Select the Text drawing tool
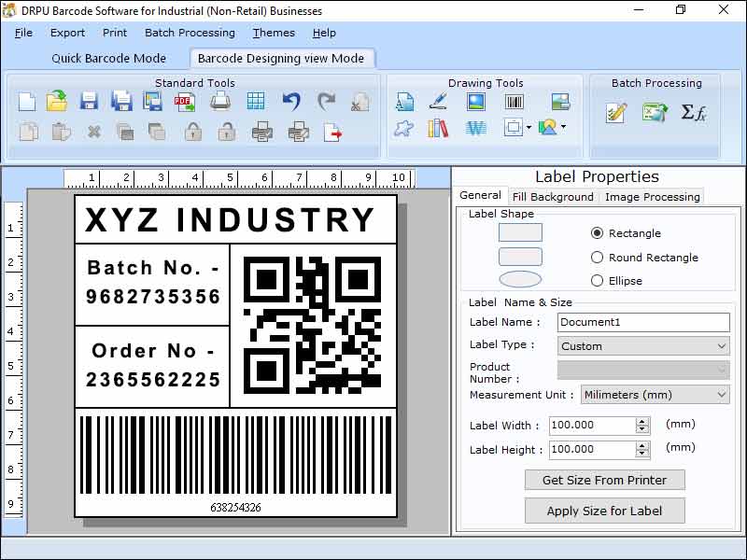The height and width of the screenshot is (560, 747). point(405,103)
